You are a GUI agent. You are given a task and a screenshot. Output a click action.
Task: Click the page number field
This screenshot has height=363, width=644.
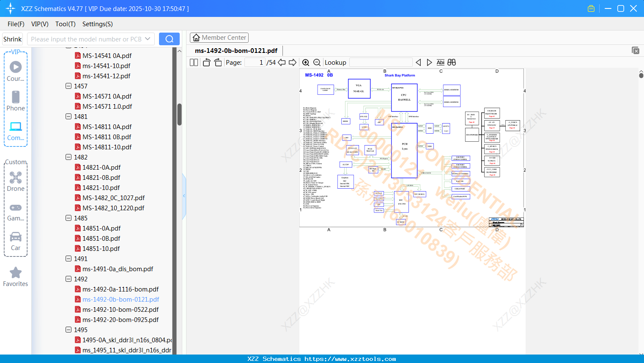[255, 62]
